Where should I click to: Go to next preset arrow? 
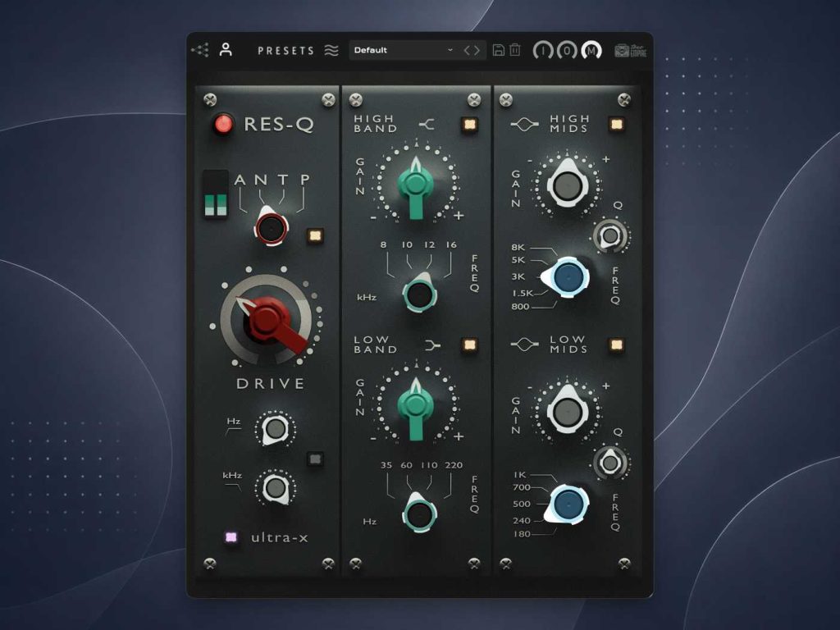[x=477, y=50]
